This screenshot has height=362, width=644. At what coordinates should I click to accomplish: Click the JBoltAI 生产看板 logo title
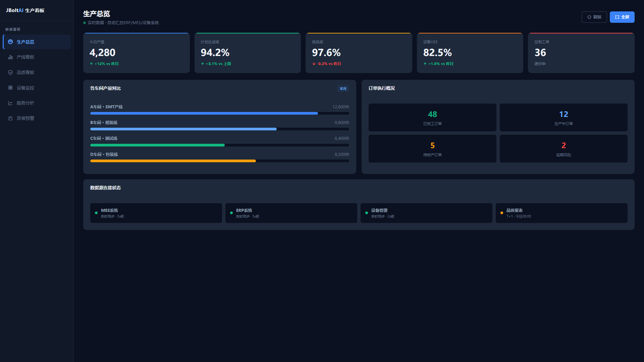click(x=25, y=10)
